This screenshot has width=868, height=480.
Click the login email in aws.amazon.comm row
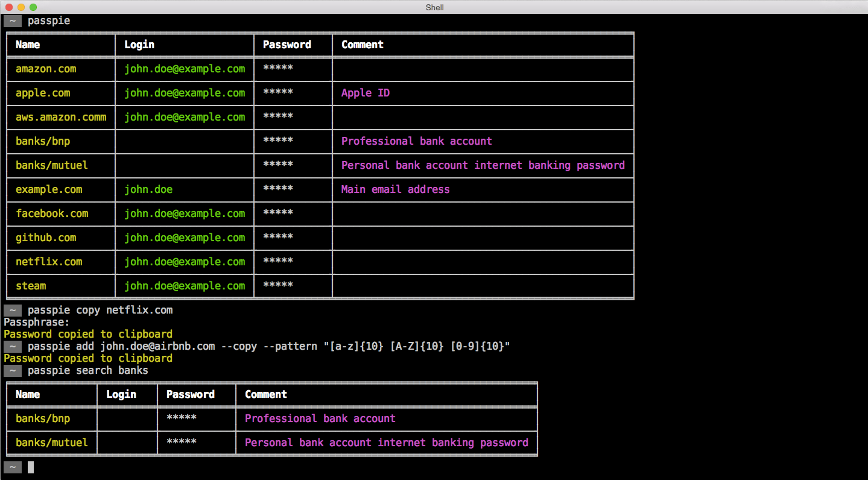point(185,117)
